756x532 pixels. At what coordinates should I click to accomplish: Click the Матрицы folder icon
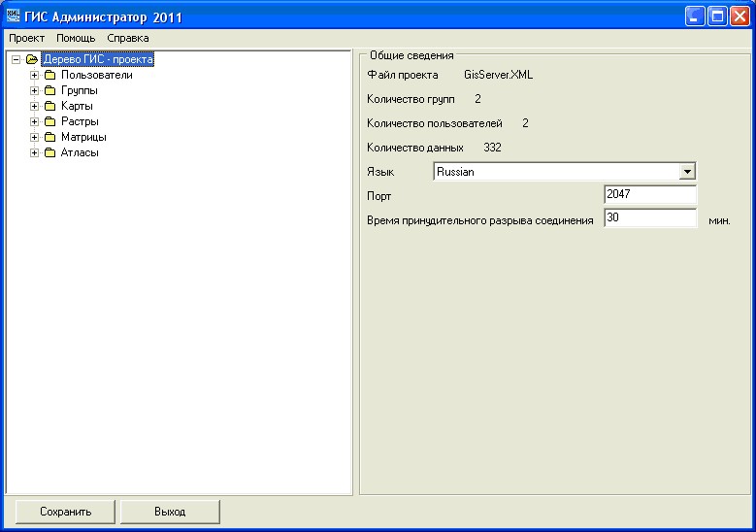pos(49,137)
